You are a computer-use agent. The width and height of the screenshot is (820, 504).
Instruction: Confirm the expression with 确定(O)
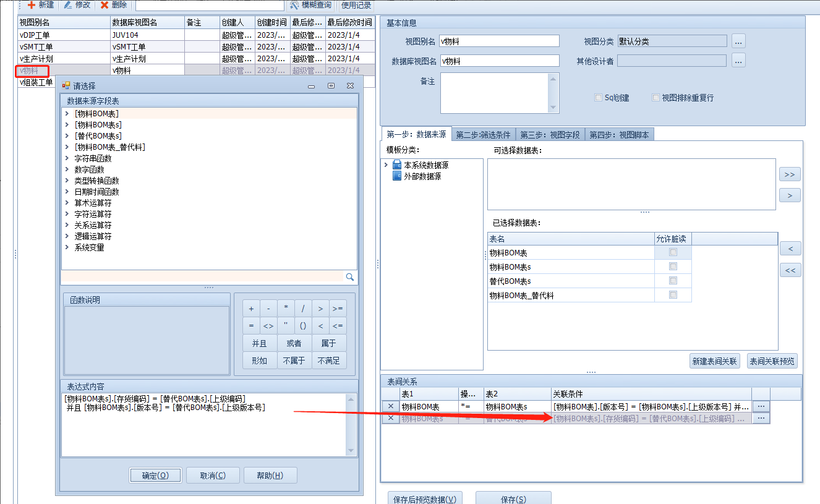pos(155,476)
